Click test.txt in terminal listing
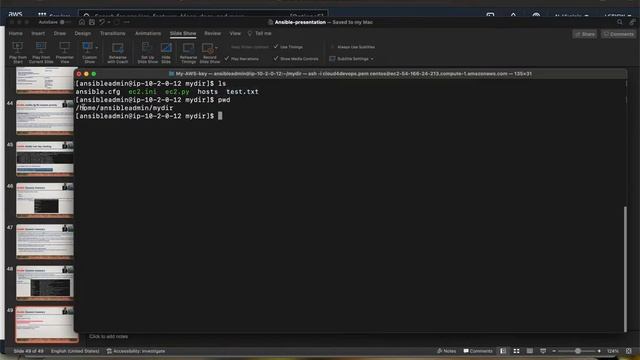The height and width of the screenshot is (360, 640). click(x=242, y=92)
